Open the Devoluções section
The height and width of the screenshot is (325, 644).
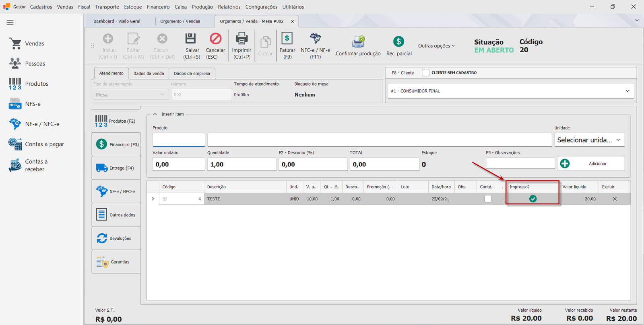tap(116, 239)
